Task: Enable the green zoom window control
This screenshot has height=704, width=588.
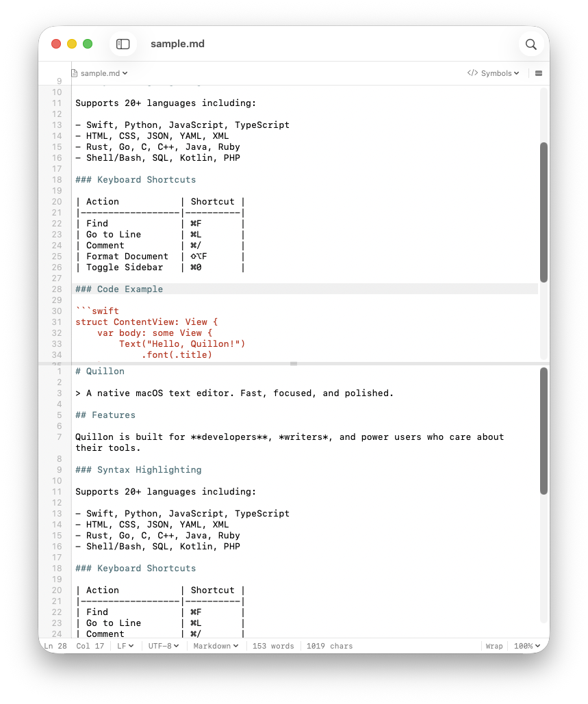Action: 88,43
